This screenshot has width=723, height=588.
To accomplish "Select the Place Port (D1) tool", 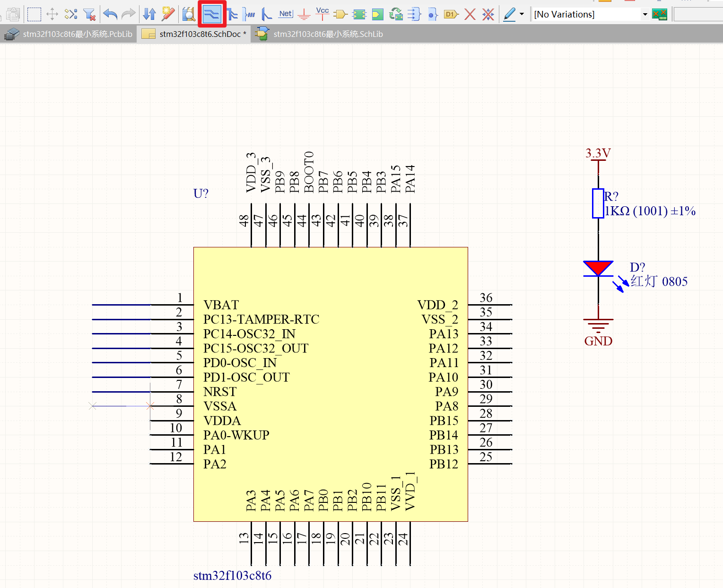I will click(x=451, y=14).
